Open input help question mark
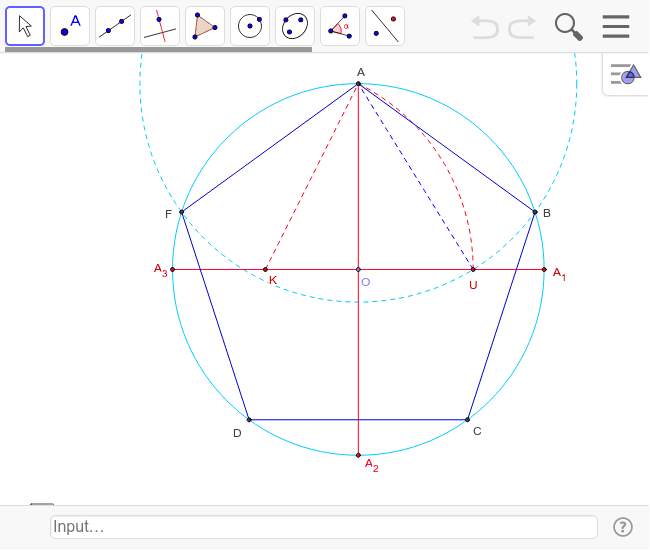650x550 pixels. click(623, 527)
